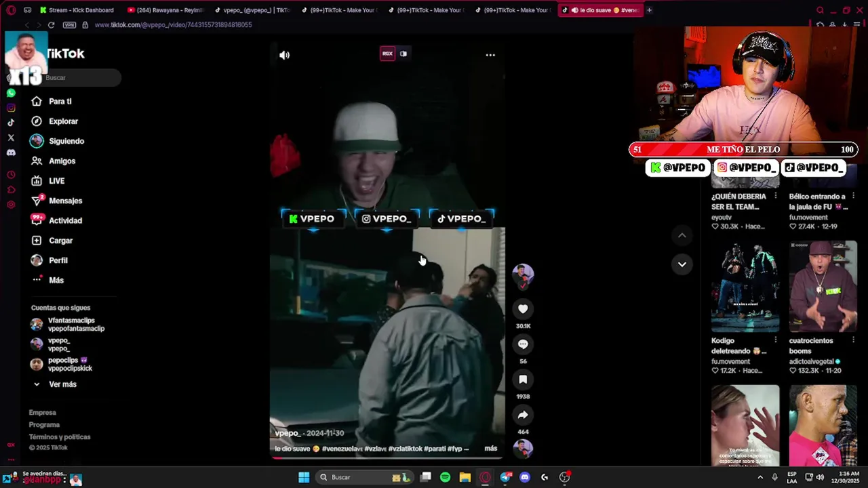Viewport: 868px width, 488px height.
Task: Open the Windows Start menu
Action: [304, 477]
